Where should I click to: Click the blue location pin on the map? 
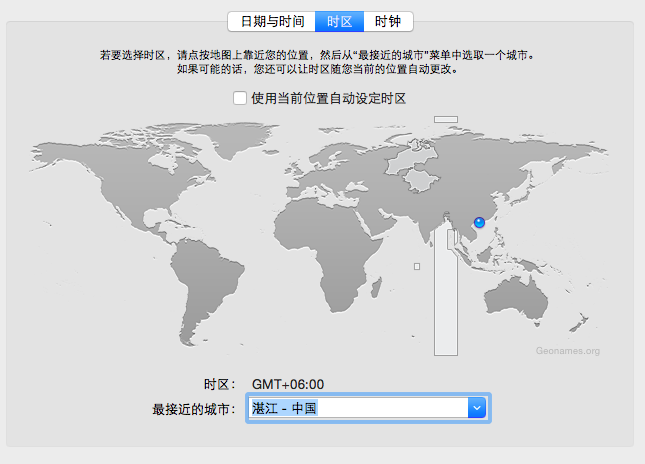[x=478, y=223]
